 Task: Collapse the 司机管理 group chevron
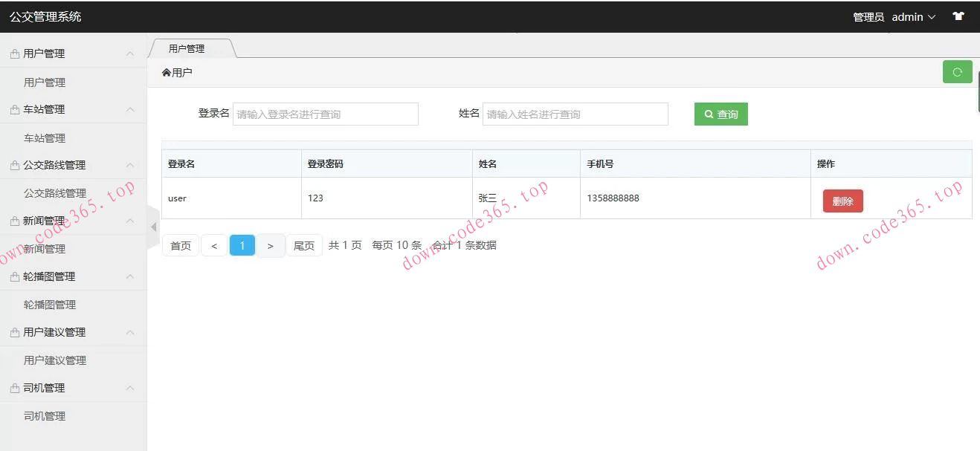pyautogui.click(x=130, y=388)
